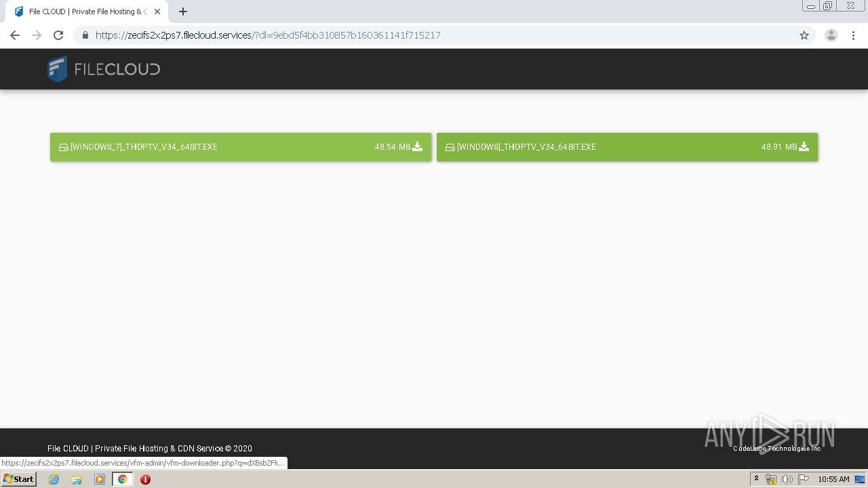The height and width of the screenshot is (488, 868).
Task: Click download arrow icon beside 48.91 MB
Action: (x=804, y=146)
